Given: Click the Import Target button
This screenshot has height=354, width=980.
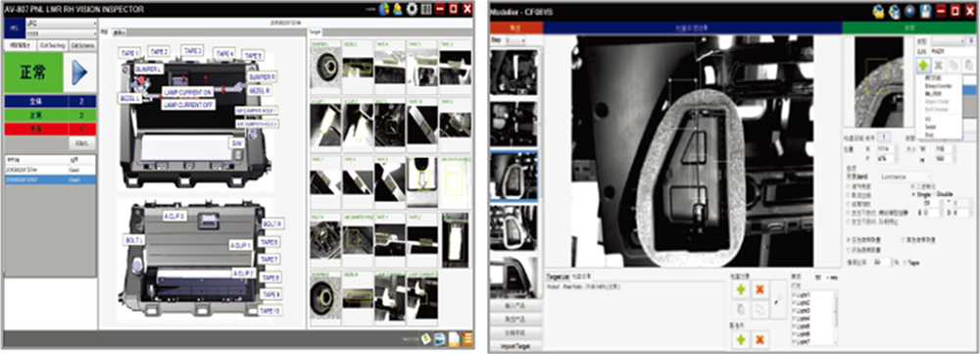Looking at the screenshot, I should [516, 346].
